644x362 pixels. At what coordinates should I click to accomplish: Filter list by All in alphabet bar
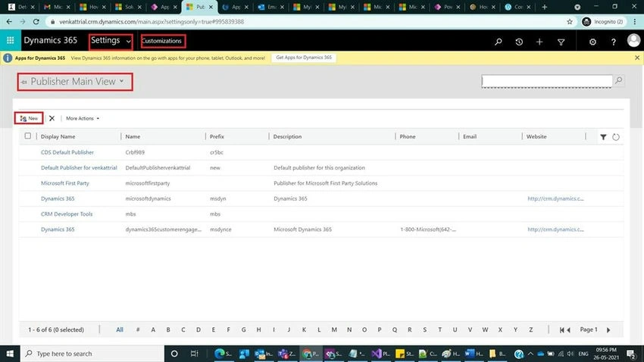tap(120, 329)
